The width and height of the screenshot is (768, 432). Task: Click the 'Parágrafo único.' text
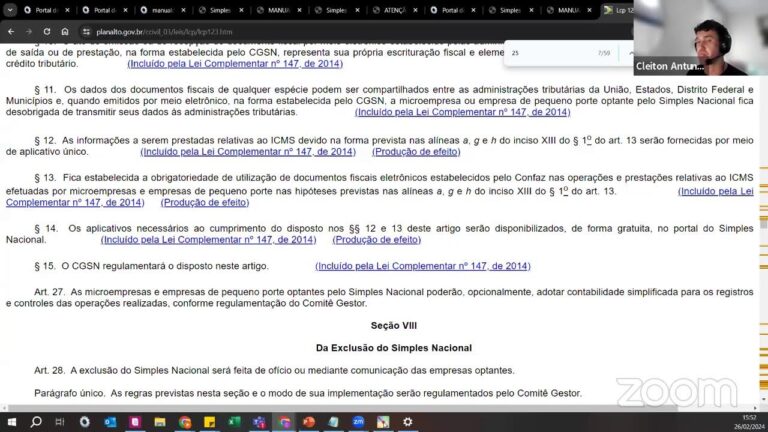tap(69, 393)
